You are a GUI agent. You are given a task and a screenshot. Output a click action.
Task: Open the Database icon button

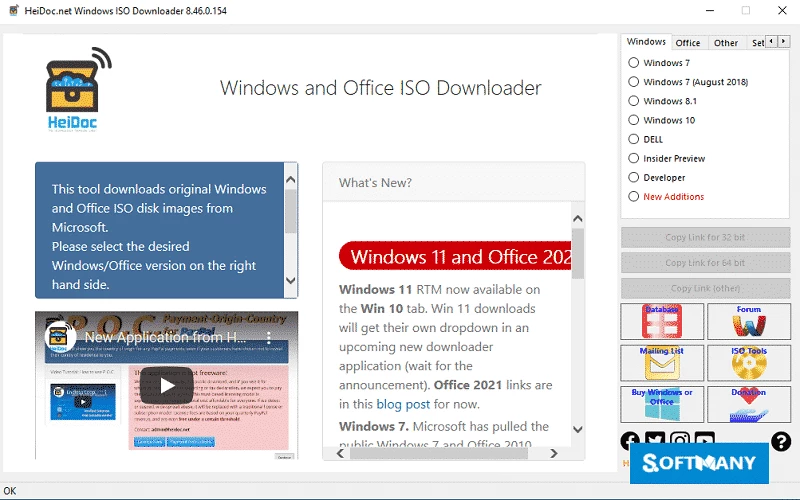tap(662, 322)
